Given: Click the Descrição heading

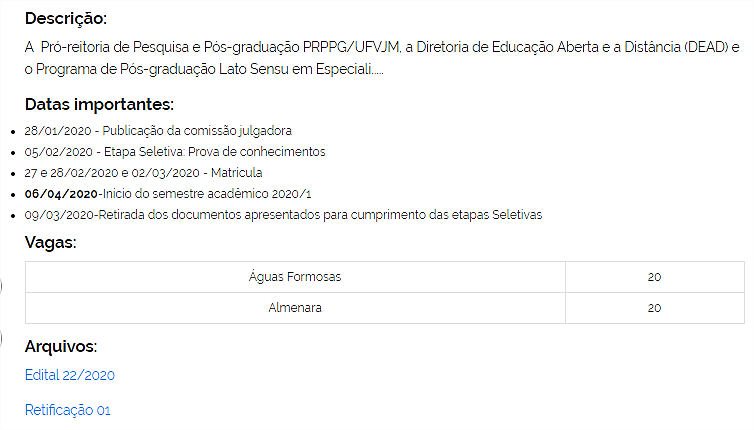Looking at the screenshot, I should (66, 18).
